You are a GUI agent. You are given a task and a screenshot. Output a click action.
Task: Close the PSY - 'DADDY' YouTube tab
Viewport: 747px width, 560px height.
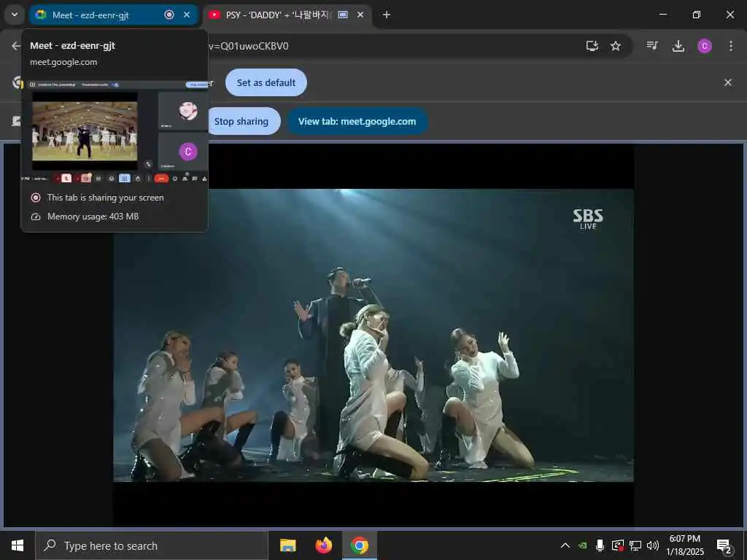click(360, 15)
